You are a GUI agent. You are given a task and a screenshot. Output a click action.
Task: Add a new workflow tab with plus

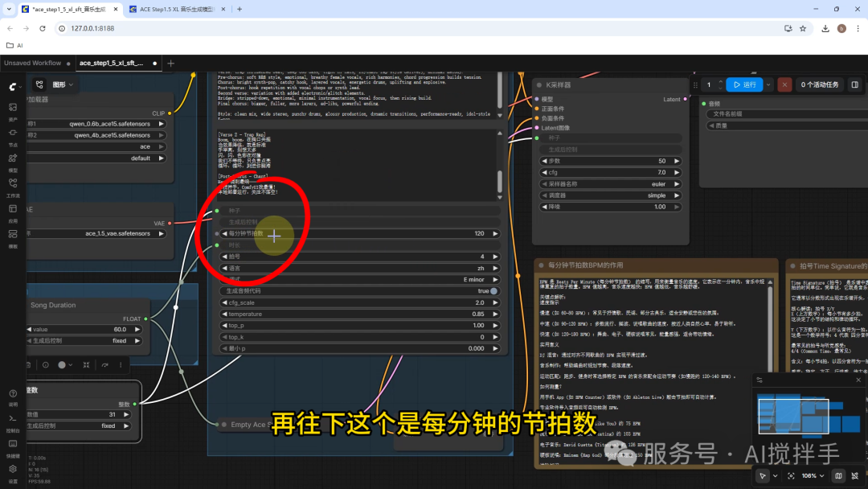[170, 63]
